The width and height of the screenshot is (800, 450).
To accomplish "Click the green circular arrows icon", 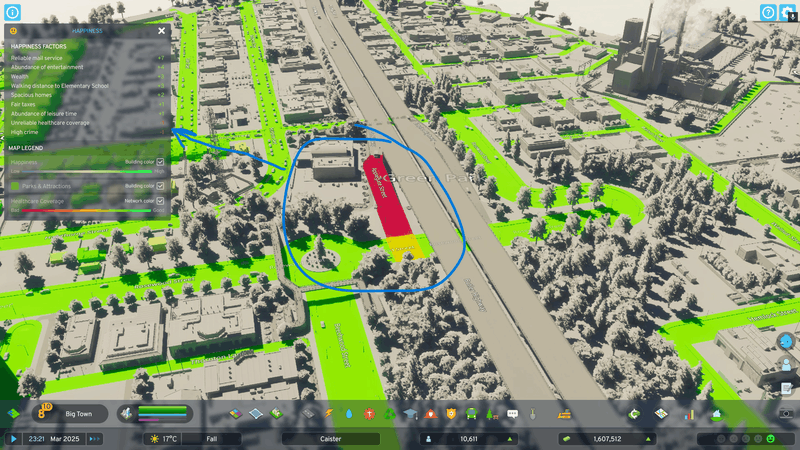I will [634, 414].
